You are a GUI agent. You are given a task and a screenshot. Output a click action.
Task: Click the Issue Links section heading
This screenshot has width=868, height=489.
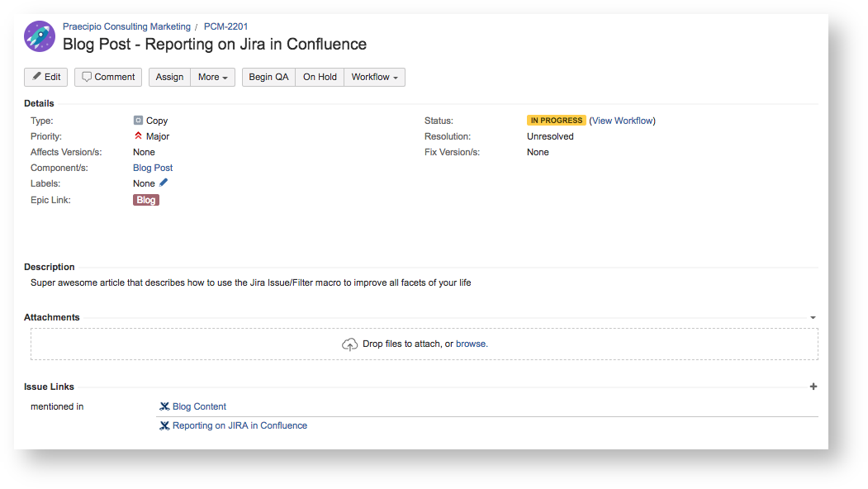[49, 387]
